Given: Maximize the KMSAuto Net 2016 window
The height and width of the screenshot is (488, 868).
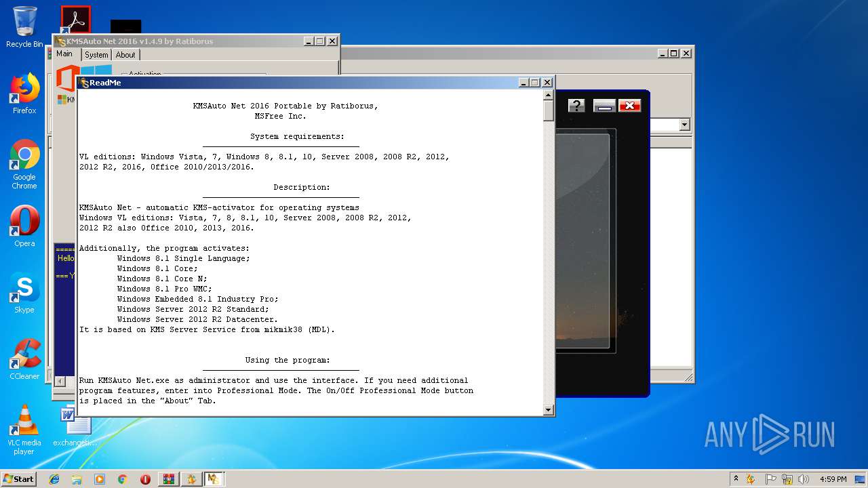Looking at the screenshot, I should [x=320, y=41].
